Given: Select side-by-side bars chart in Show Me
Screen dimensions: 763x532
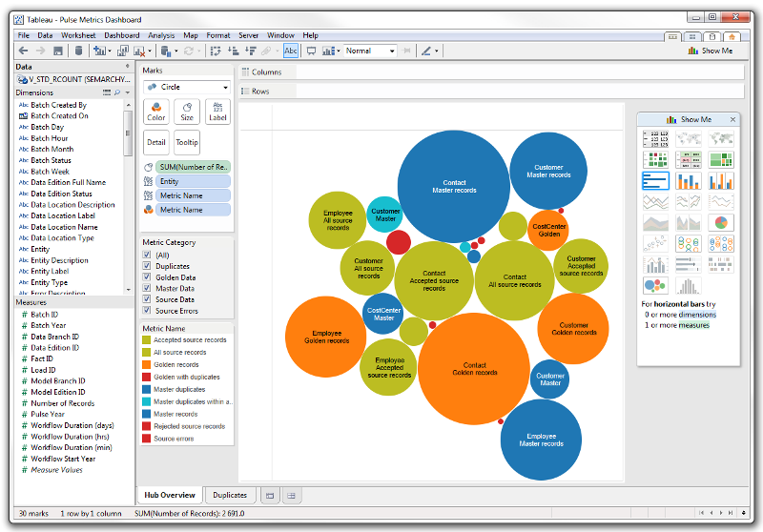Looking at the screenshot, I should tap(721, 180).
